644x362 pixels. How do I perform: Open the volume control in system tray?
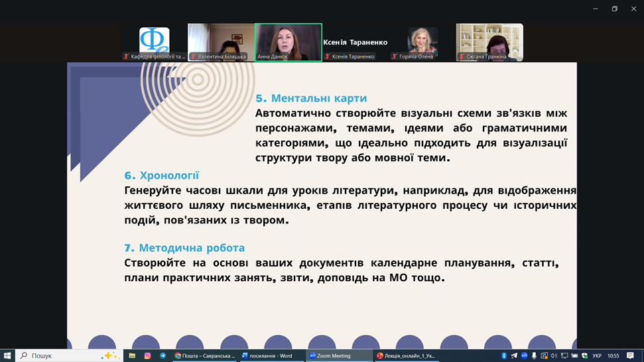click(x=554, y=356)
